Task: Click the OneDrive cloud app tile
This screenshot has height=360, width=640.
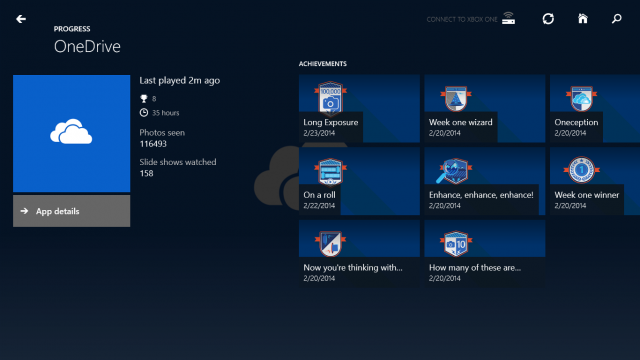Action: point(71,133)
